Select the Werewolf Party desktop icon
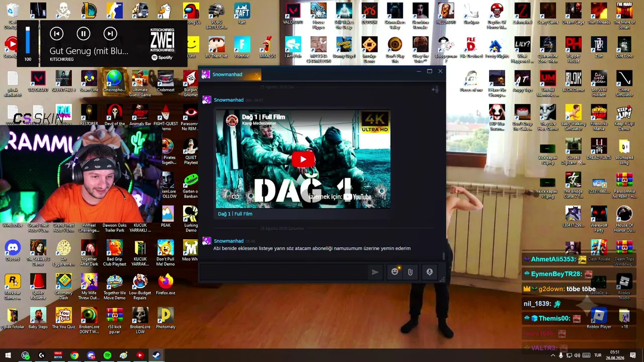644x362 pixels. pos(599,219)
